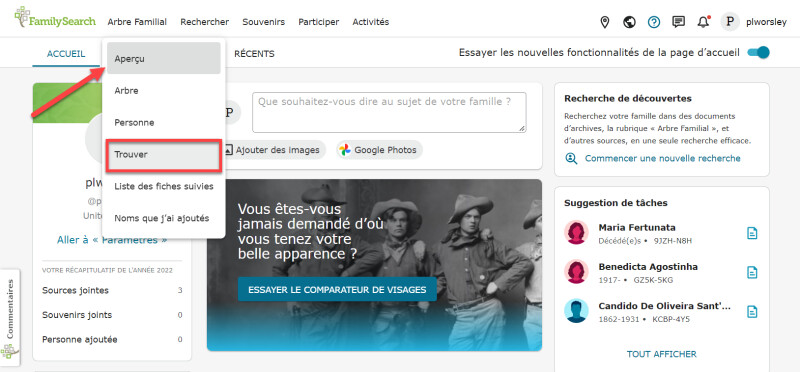Open the Rechercher menu
This screenshot has width=800, height=372.
[x=205, y=22]
